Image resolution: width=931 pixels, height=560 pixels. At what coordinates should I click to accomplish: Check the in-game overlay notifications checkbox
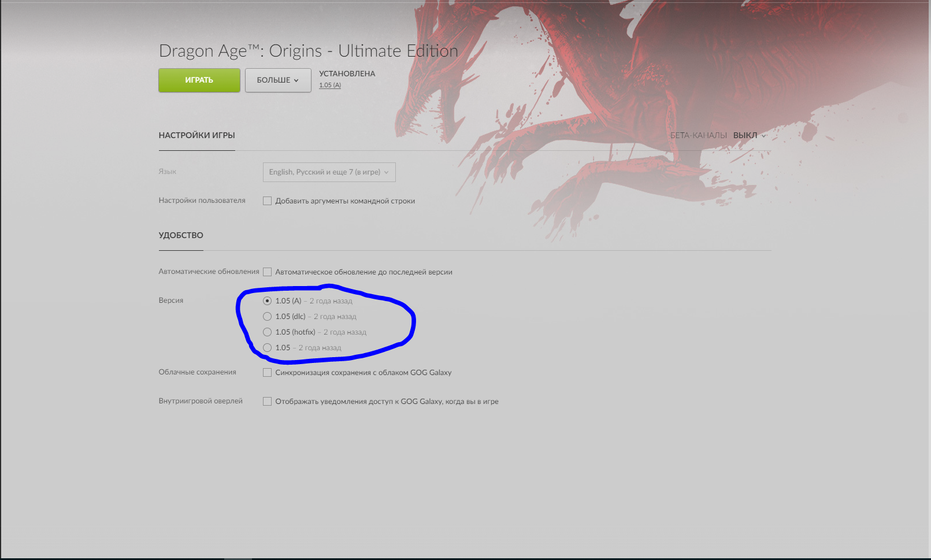pyautogui.click(x=267, y=402)
